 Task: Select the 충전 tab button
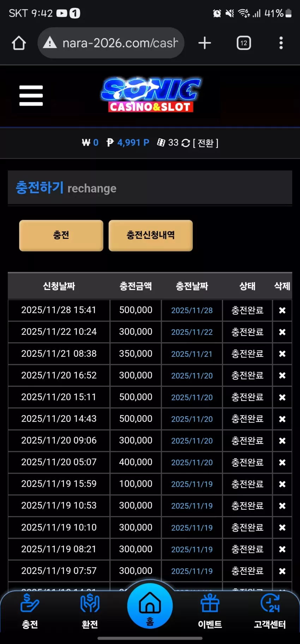pyautogui.click(x=61, y=235)
